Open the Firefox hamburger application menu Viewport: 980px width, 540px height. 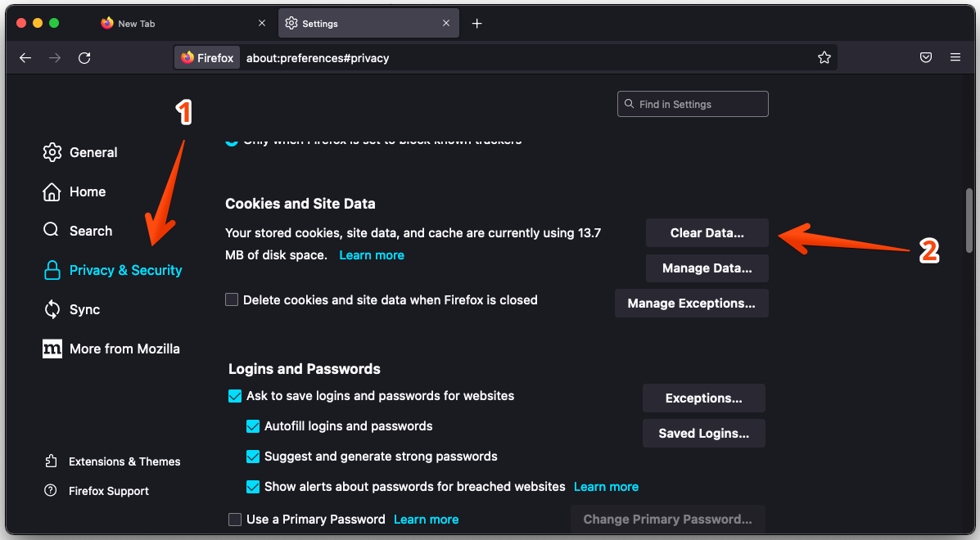(955, 58)
